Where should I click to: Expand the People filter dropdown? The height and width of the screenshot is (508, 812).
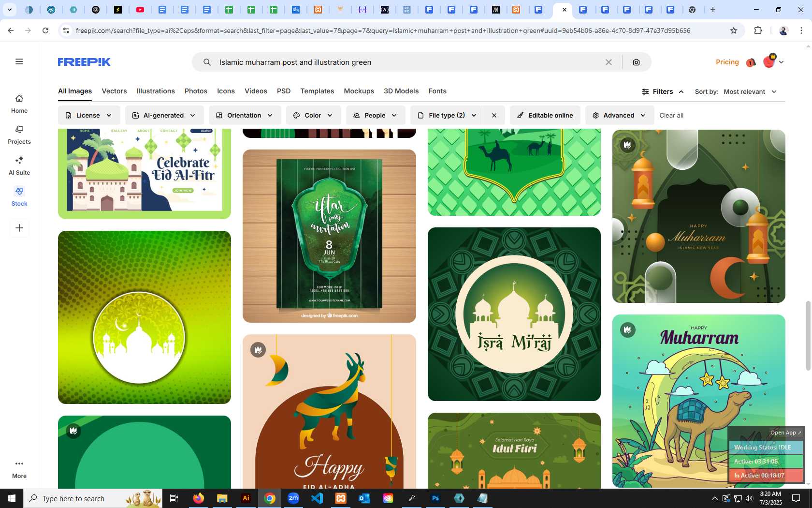point(375,115)
